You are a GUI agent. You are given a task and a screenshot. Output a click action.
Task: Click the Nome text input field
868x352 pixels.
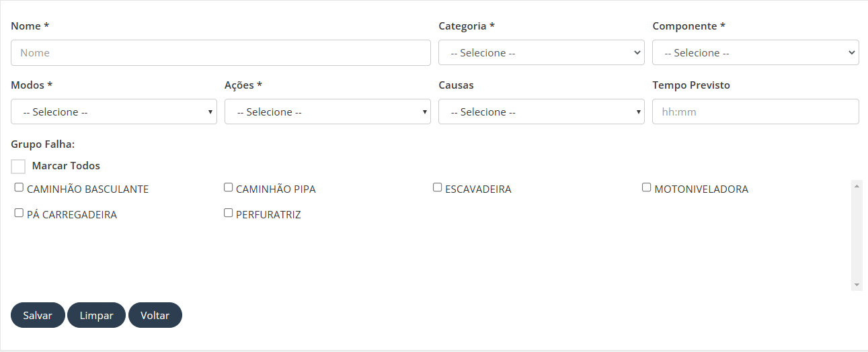pyautogui.click(x=221, y=52)
